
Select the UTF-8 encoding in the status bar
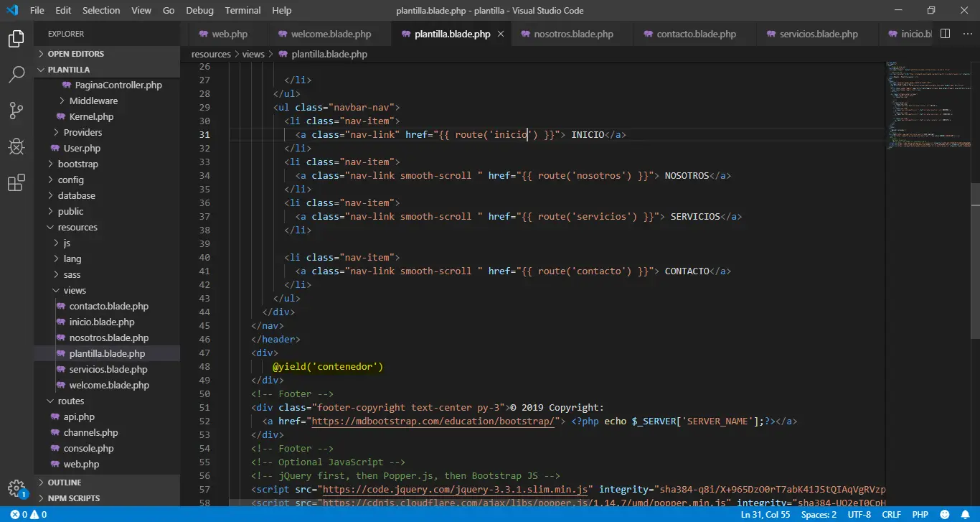point(859,514)
